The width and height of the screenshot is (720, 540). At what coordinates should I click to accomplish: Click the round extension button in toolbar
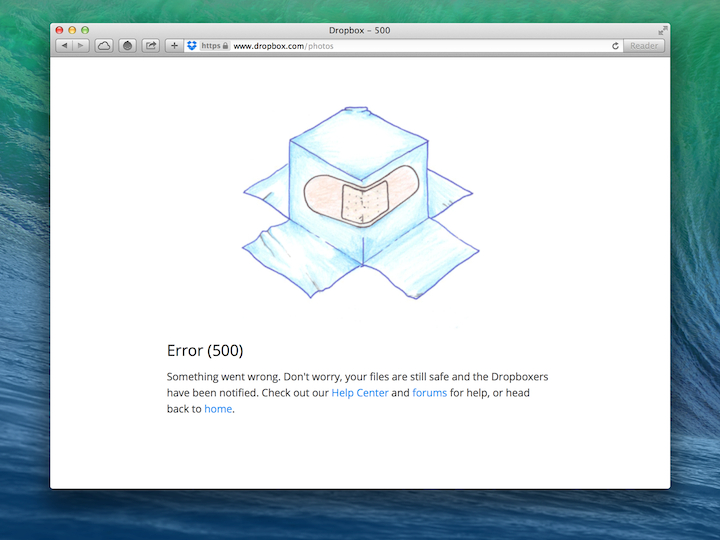click(127, 45)
